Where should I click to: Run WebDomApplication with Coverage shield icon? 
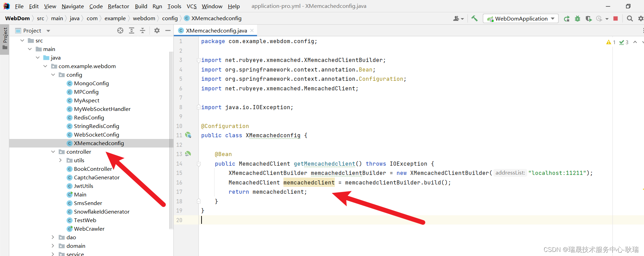click(588, 18)
